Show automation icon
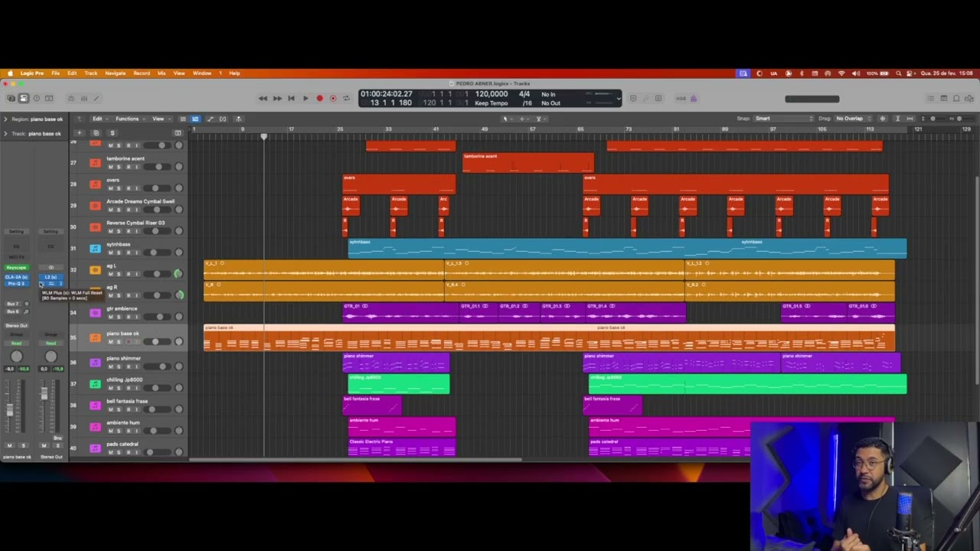Image resolution: width=980 pixels, height=551 pixels. [x=211, y=119]
